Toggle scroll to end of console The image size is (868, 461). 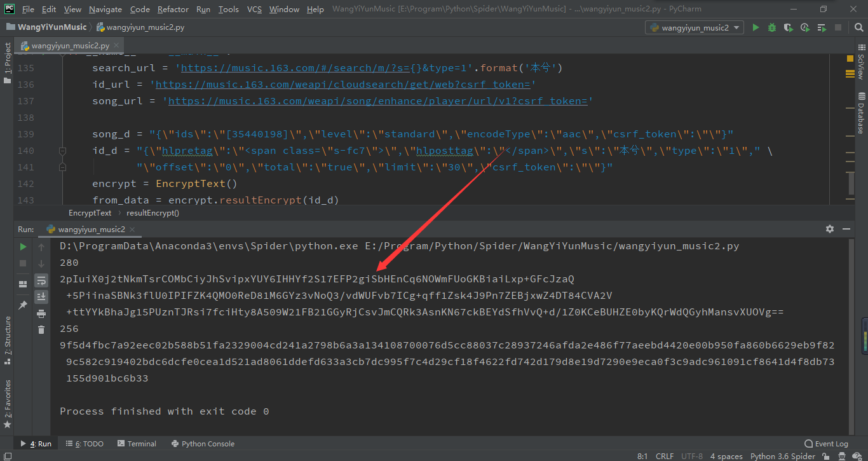coord(41,296)
